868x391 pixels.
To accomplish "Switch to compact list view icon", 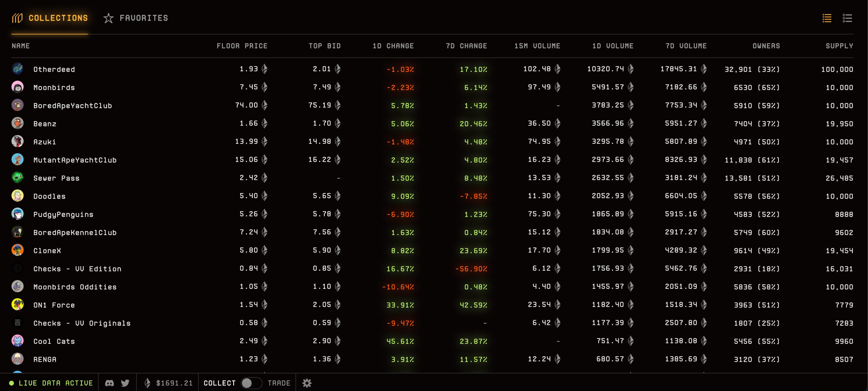I will 827,18.
